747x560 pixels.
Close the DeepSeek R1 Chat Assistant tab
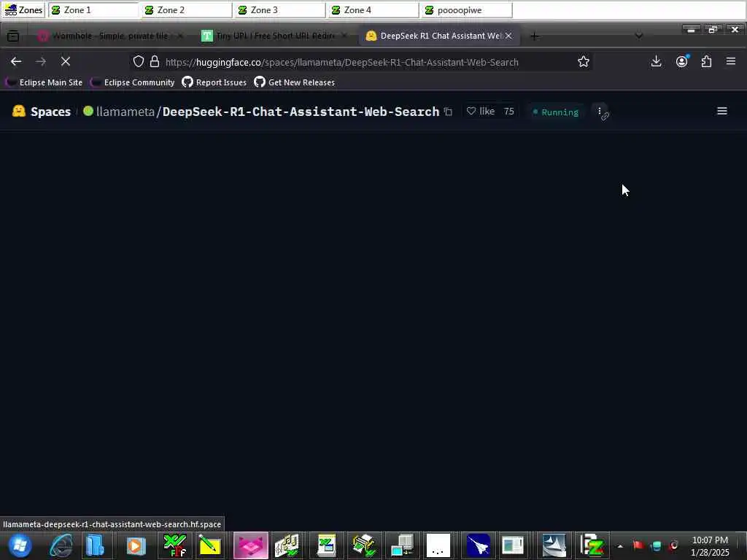coord(508,36)
